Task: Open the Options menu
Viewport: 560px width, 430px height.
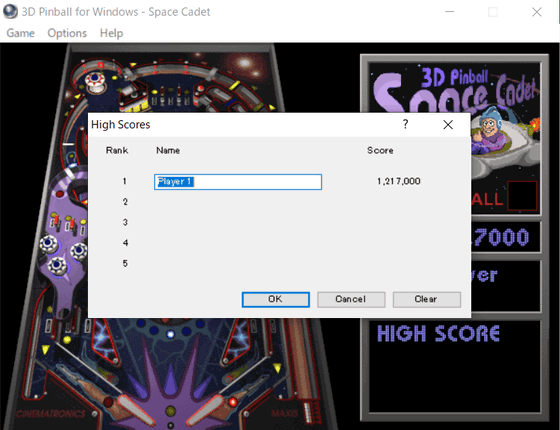Action: (x=67, y=33)
